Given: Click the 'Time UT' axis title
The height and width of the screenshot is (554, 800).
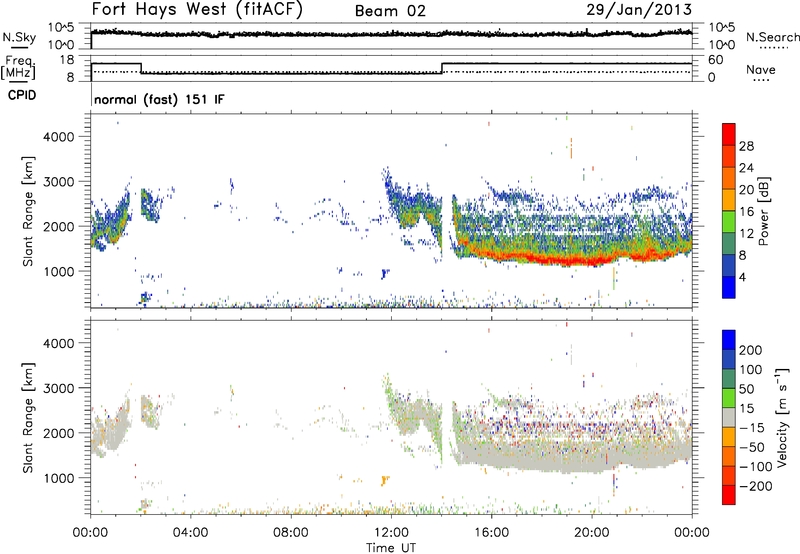Looking at the screenshot, I should click(391, 547).
